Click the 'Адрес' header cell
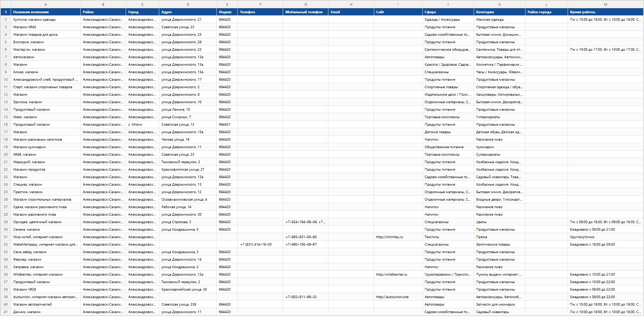 coord(188,12)
